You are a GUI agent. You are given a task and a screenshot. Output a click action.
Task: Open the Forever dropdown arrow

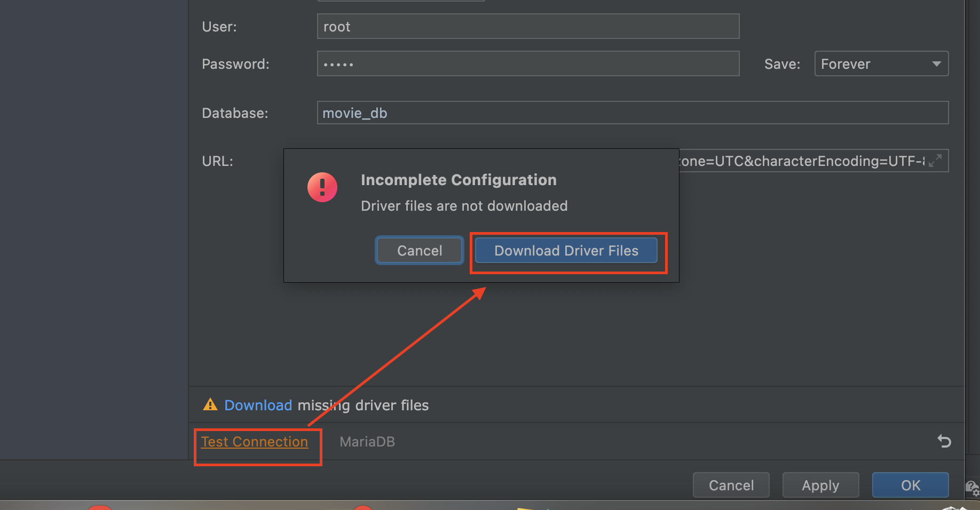[937, 63]
